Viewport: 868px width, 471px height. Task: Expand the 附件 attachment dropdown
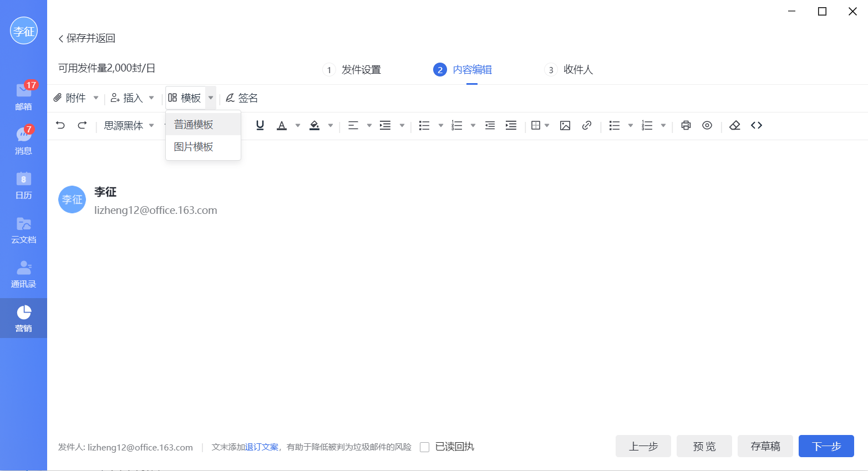[95, 98]
